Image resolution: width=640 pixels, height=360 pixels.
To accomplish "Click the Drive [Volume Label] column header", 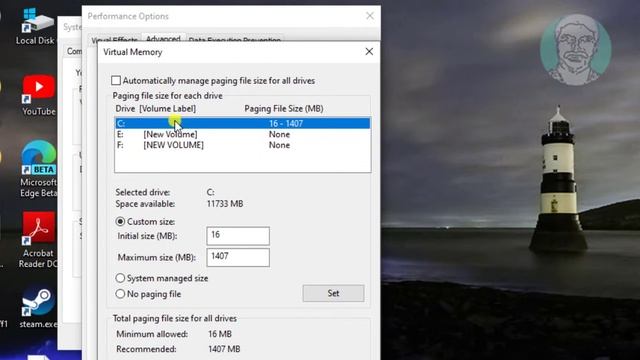I will (x=156, y=109).
